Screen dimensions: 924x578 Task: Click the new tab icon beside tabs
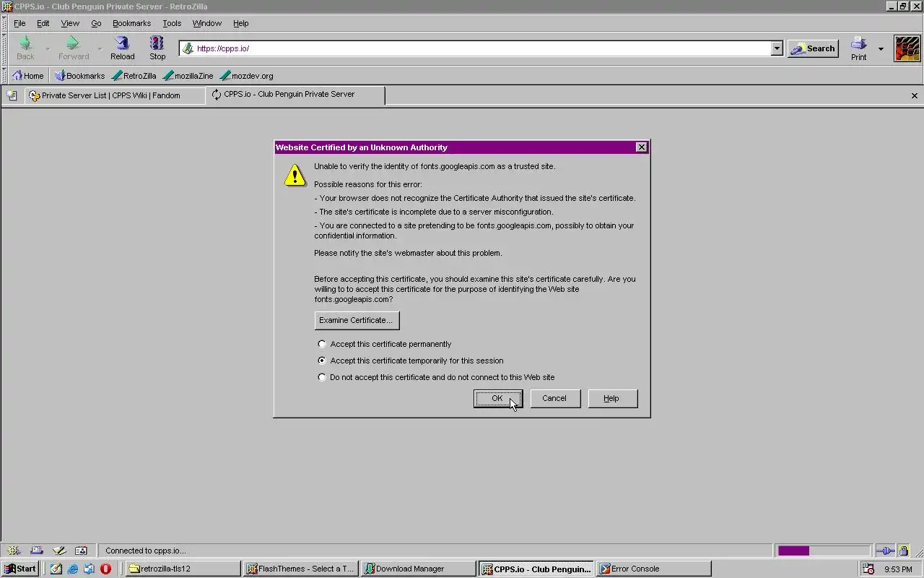(12, 95)
